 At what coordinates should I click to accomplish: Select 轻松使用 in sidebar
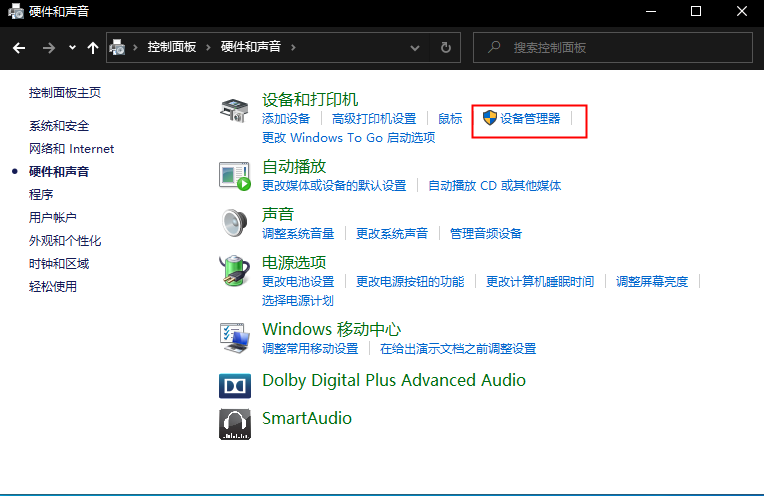(x=53, y=286)
